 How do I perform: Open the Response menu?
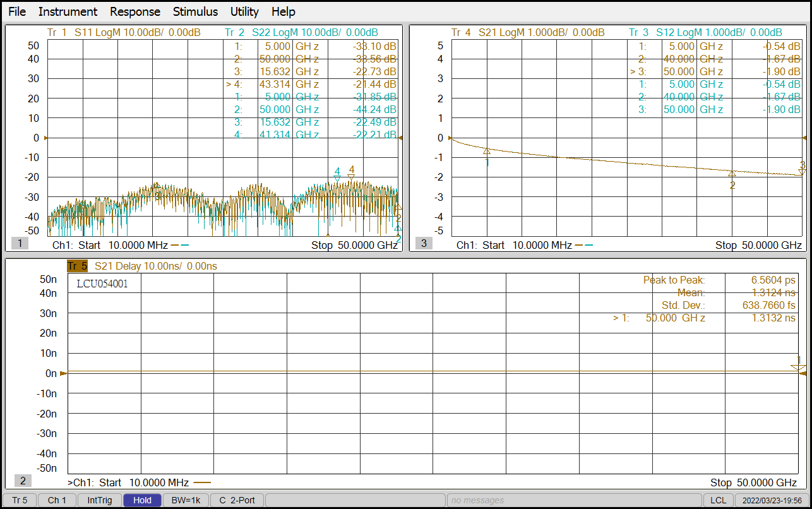135,11
